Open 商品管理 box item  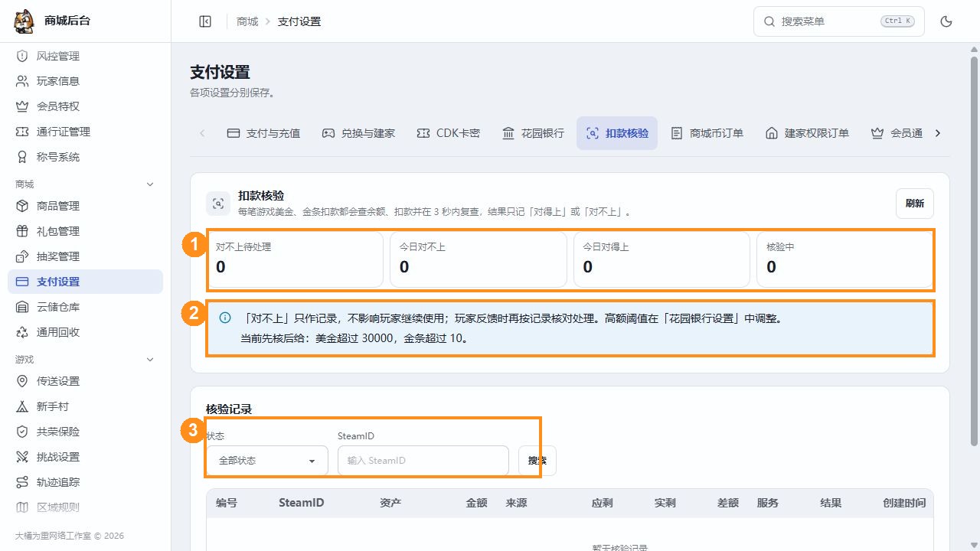click(85, 206)
